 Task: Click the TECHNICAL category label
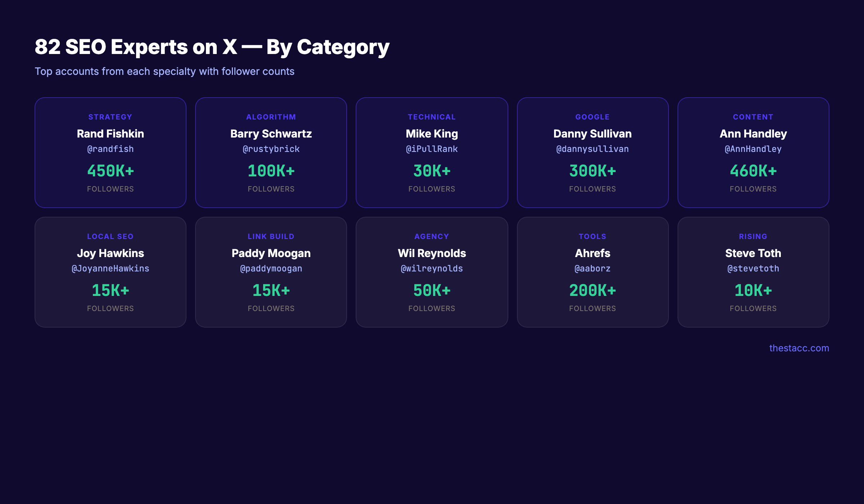point(432,117)
